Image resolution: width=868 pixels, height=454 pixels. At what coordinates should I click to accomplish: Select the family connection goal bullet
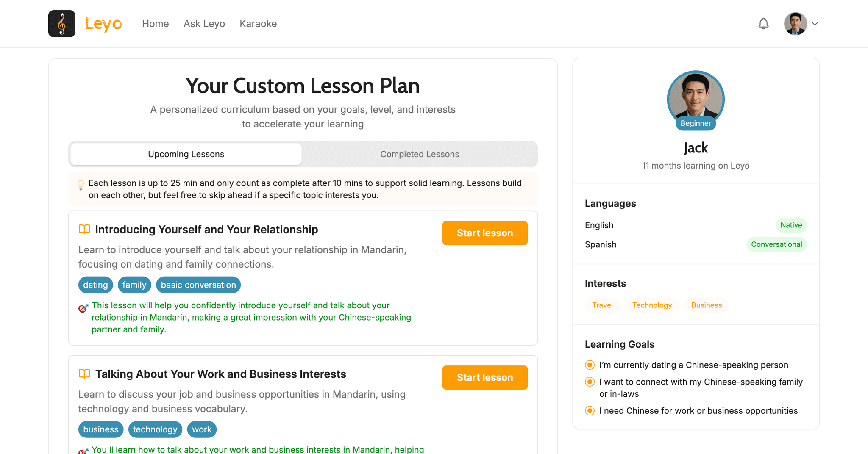tap(590, 382)
